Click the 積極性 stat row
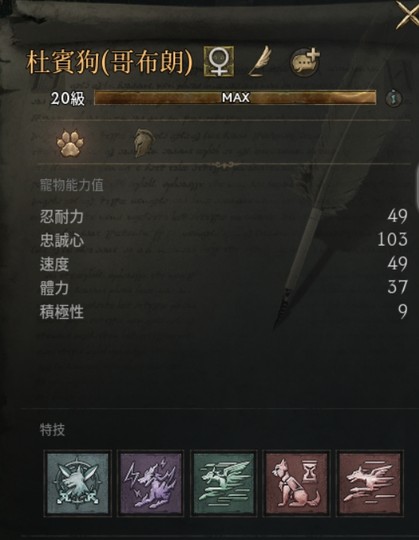Viewport: 419px width, 540px height. (x=224, y=312)
